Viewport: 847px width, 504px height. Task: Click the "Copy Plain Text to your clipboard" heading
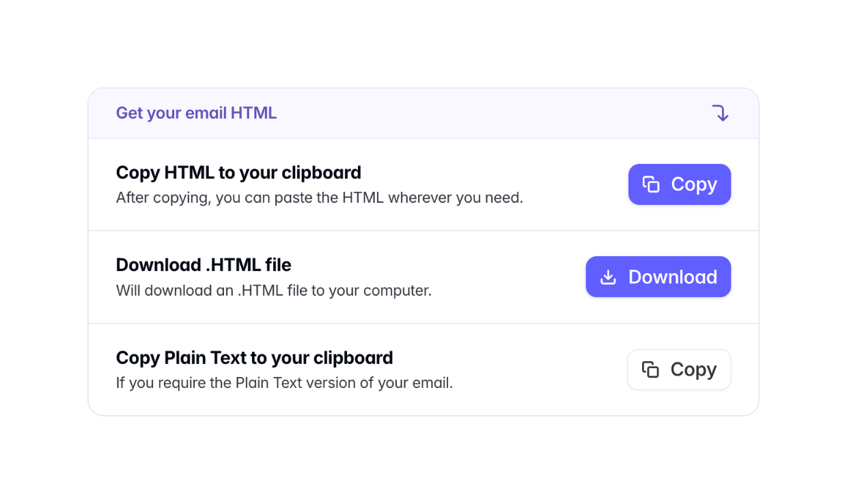(254, 358)
